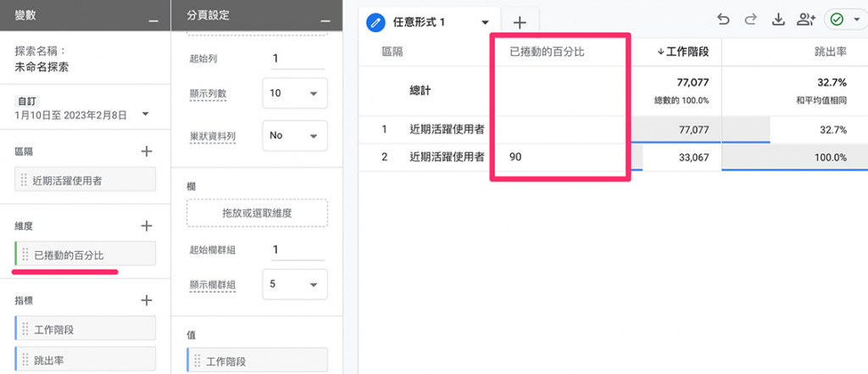Viewport: 868px width, 374px height.
Task: Open the date range dropdown
Action: click(x=146, y=114)
